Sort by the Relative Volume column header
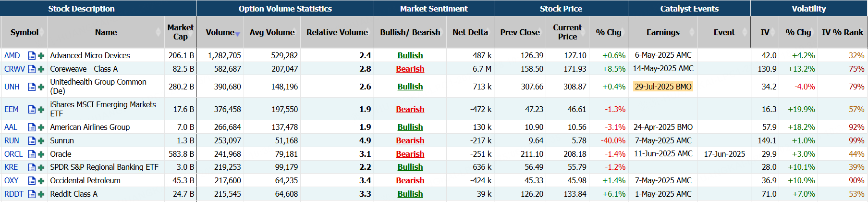Screen dimensions: 868x202 point(337,32)
